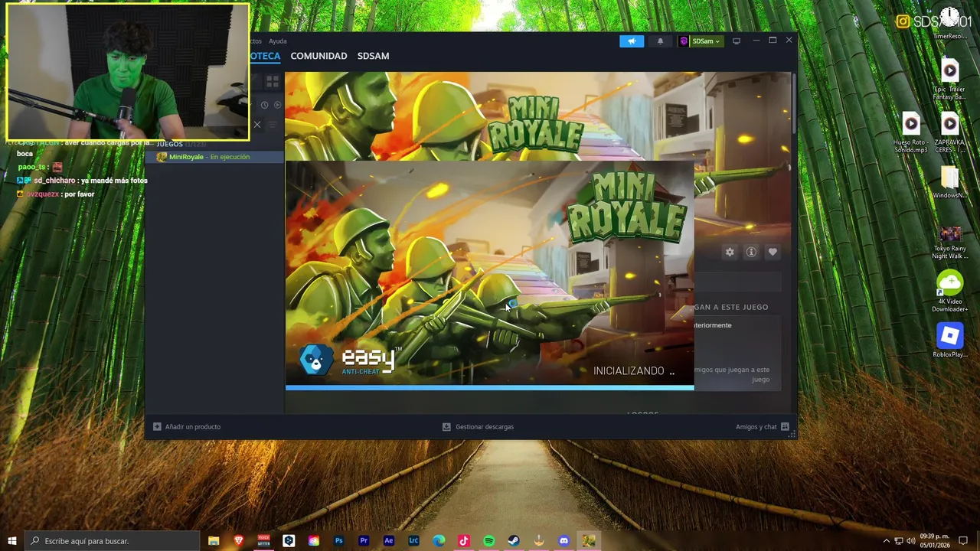
Task: Open File Explorer from taskbar
Action: [214, 541]
